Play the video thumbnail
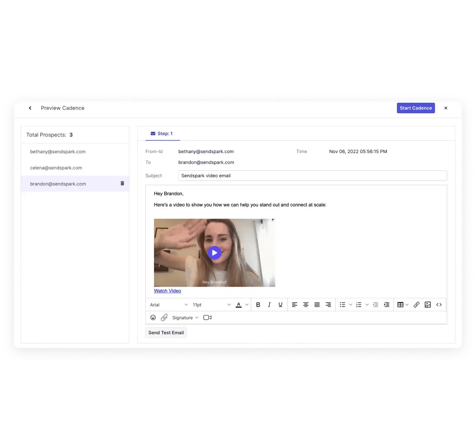The width and height of the screenshot is (476, 448). coord(214,253)
